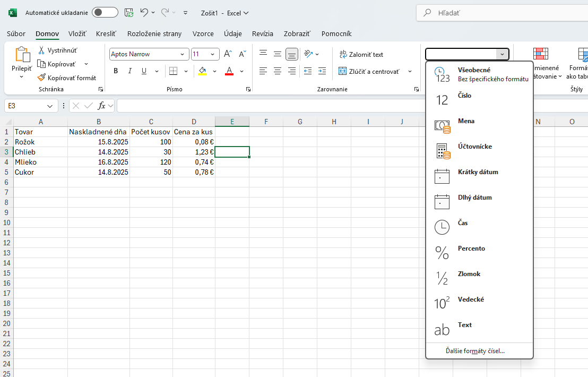
Task: Open the Aptos Narrow font dropdown
Action: (x=182, y=54)
